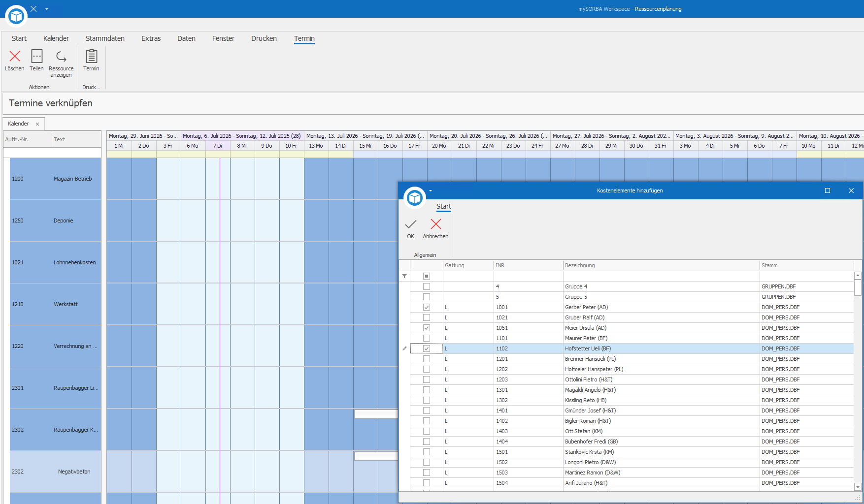Image resolution: width=864 pixels, height=504 pixels.
Task: Check the Gruppe 4 checkbox
Action: 427,286
